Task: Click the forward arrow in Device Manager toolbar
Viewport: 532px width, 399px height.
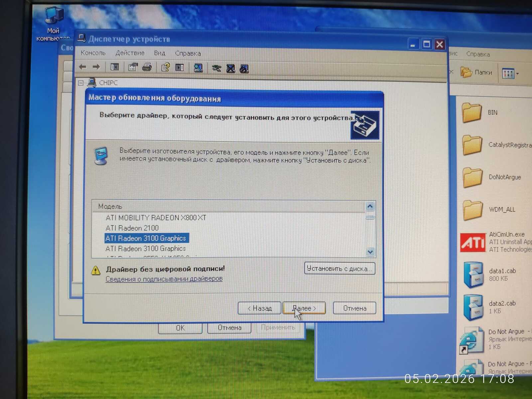Action: click(x=96, y=67)
